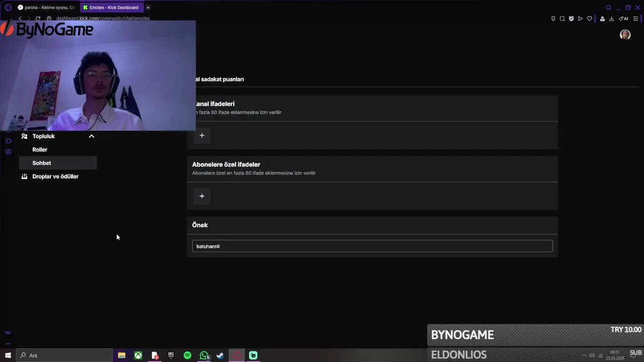The image size is (644, 362).
Task: Open Spotify from the taskbar
Action: point(187,355)
